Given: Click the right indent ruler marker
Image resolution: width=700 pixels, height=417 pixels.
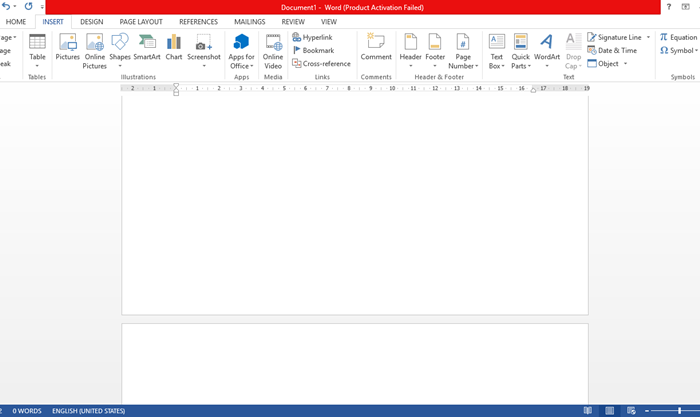Looking at the screenshot, I should click(533, 90).
